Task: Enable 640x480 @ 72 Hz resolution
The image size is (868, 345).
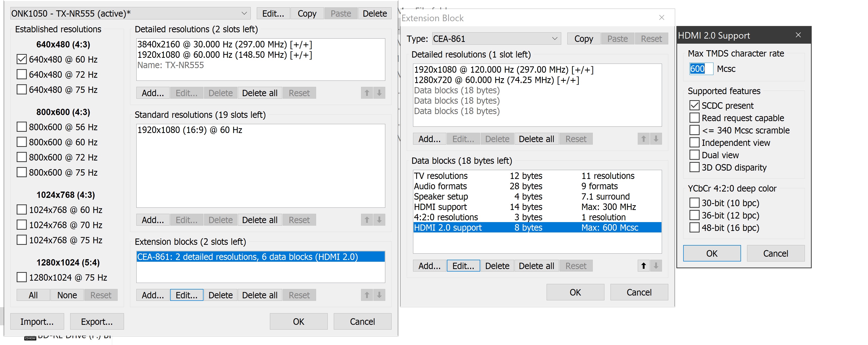Action: (21, 74)
